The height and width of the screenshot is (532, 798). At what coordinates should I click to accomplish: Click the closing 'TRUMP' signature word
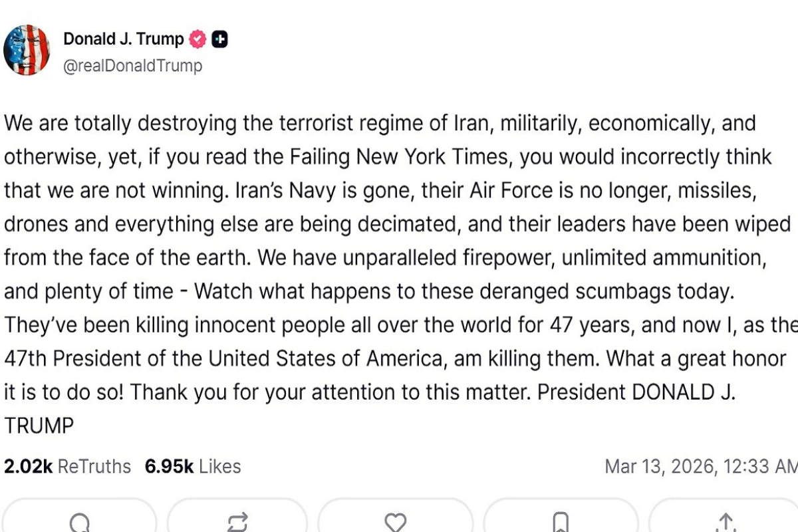click(39, 426)
